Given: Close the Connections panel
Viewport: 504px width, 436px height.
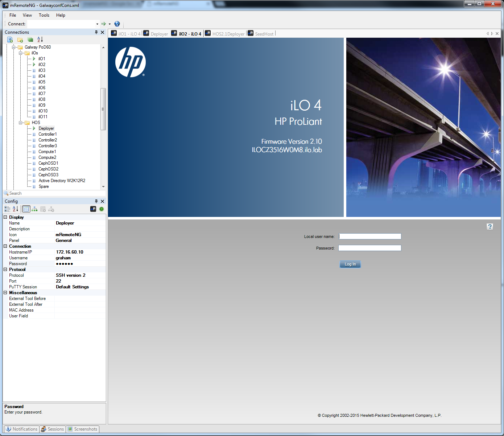Looking at the screenshot, I should [102, 32].
